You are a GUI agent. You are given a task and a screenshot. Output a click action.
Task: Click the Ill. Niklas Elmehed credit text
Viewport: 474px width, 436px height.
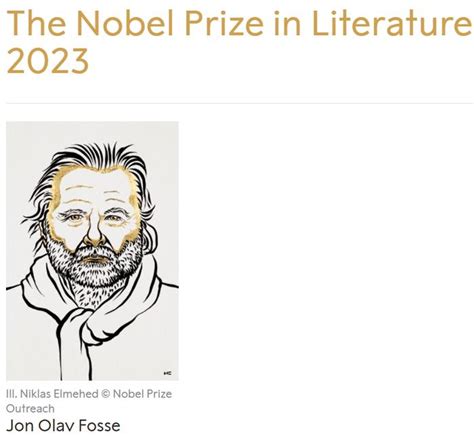click(52, 394)
